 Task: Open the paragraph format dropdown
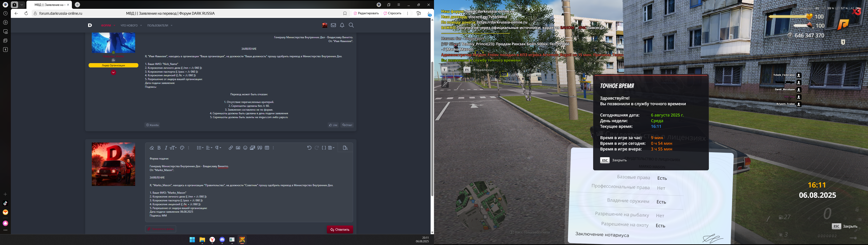click(x=218, y=148)
